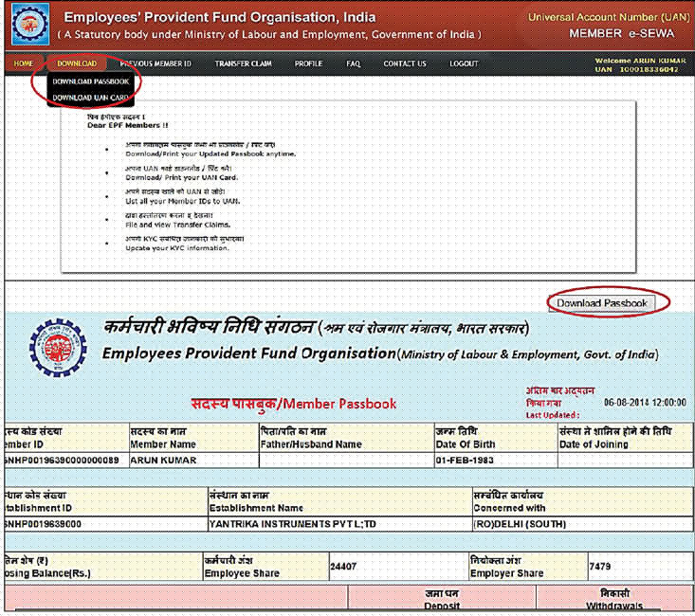
Task: Click the Employee Share value 24407
Action: pos(342,566)
